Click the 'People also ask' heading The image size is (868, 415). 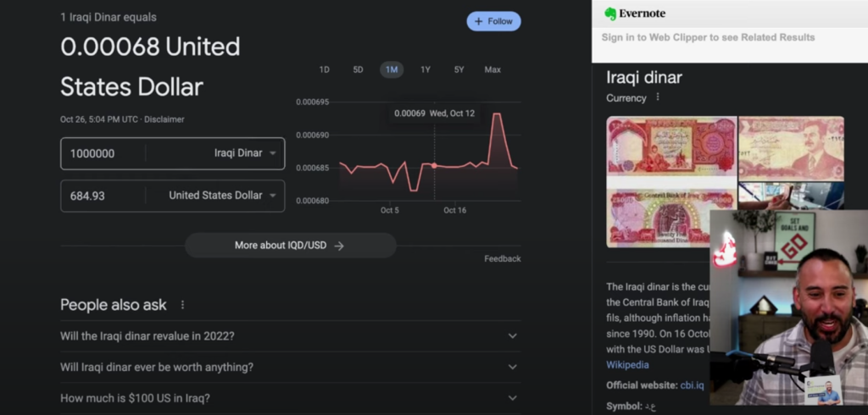[x=114, y=305]
